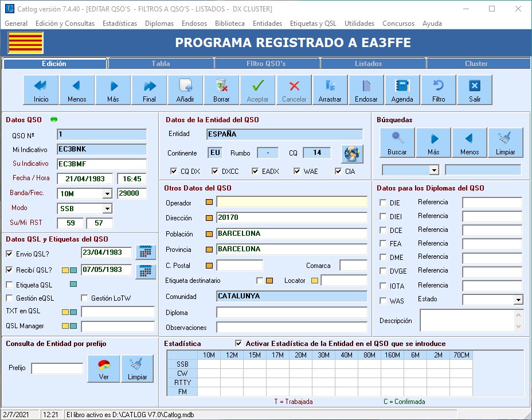This screenshot has height=420, width=532.
Task: Expand the Modo dropdown showing SSB
Action: point(107,208)
